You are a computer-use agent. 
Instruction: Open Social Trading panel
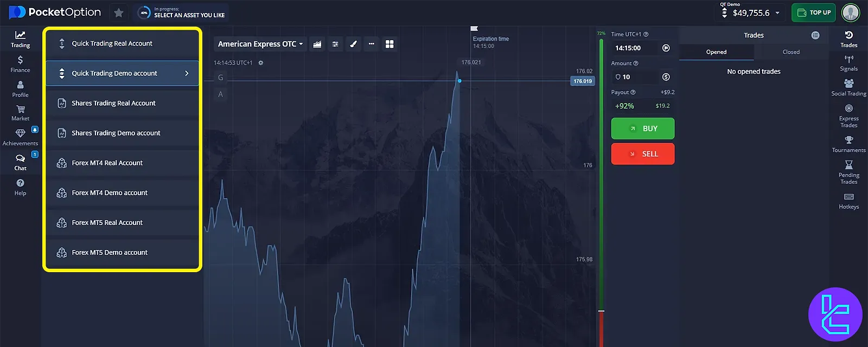click(x=849, y=87)
